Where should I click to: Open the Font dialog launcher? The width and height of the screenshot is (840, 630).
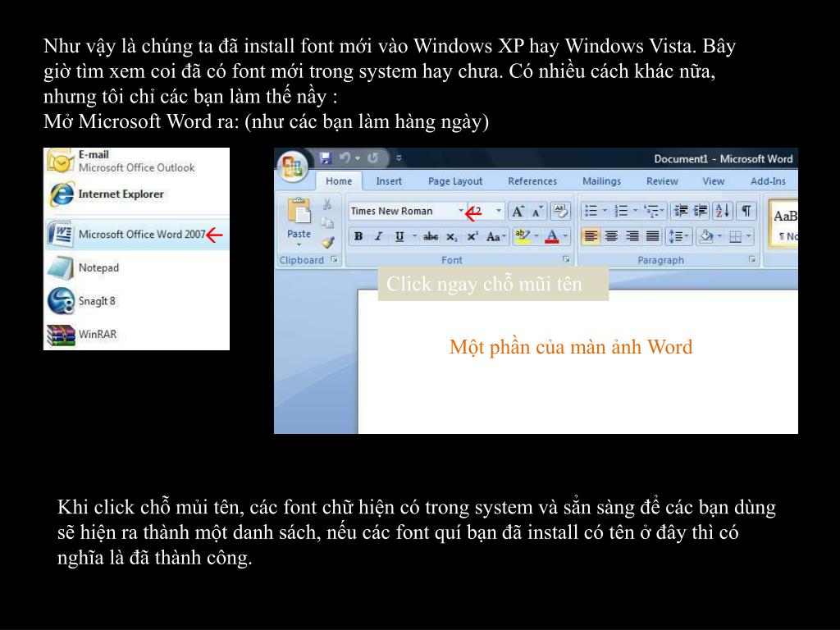(x=566, y=259)
